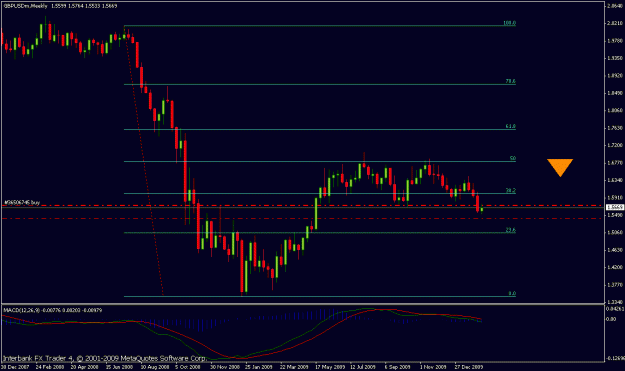Image resolution: width=625 pixels, height=371 pixels.
Task: Select the Fibonacci 61.8 level label
Action: 511,126
